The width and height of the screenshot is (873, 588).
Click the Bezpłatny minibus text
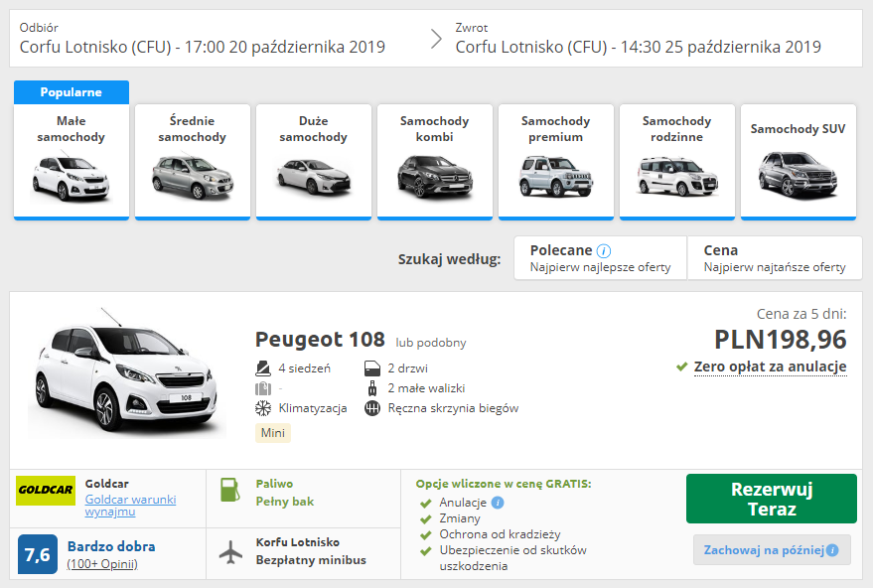[x=311, y=560]
